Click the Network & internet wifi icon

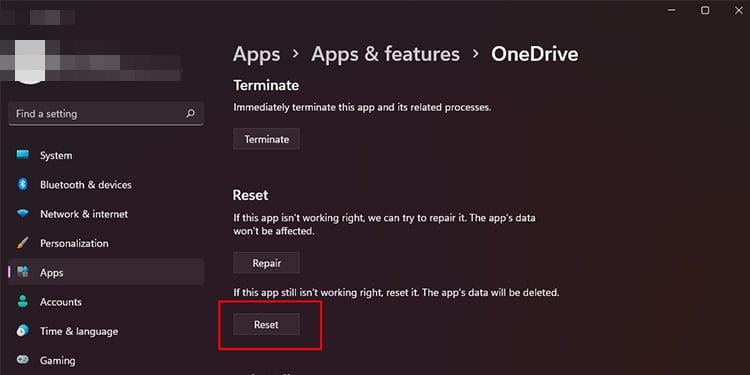[22, 214]
